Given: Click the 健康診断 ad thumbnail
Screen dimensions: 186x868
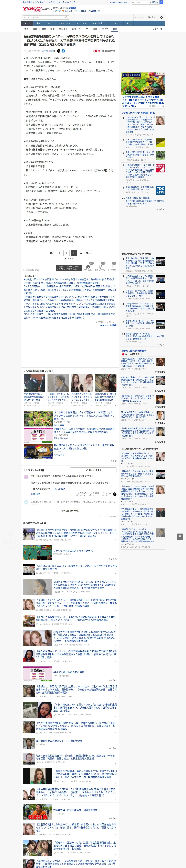Looking at the screenshot, I should click(x=38, y=812).
